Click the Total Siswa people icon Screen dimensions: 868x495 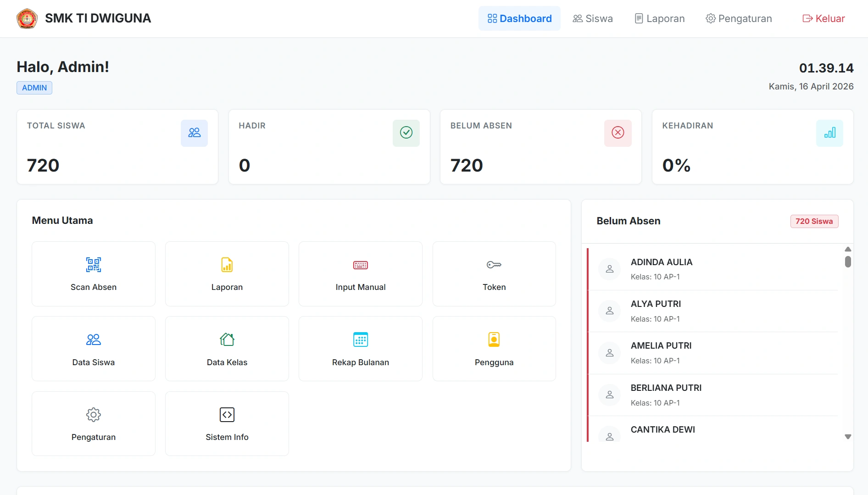pos(194,133)
